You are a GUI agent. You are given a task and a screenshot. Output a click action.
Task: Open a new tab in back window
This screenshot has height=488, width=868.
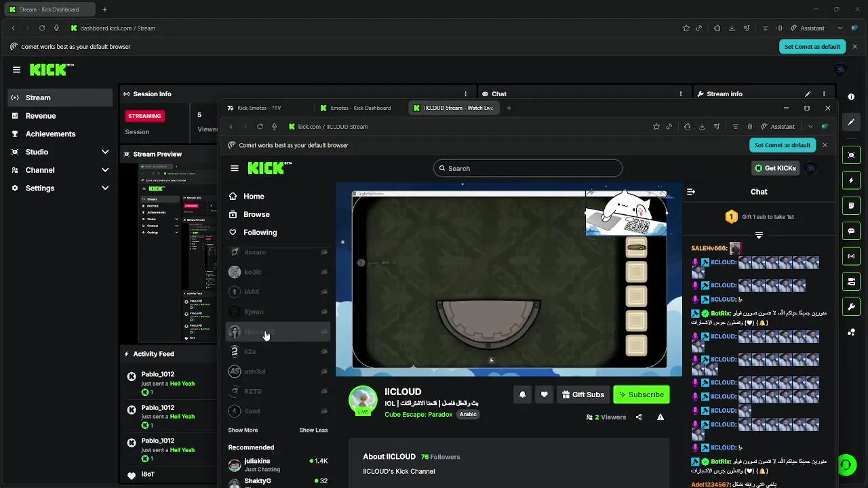click(104, 9)
